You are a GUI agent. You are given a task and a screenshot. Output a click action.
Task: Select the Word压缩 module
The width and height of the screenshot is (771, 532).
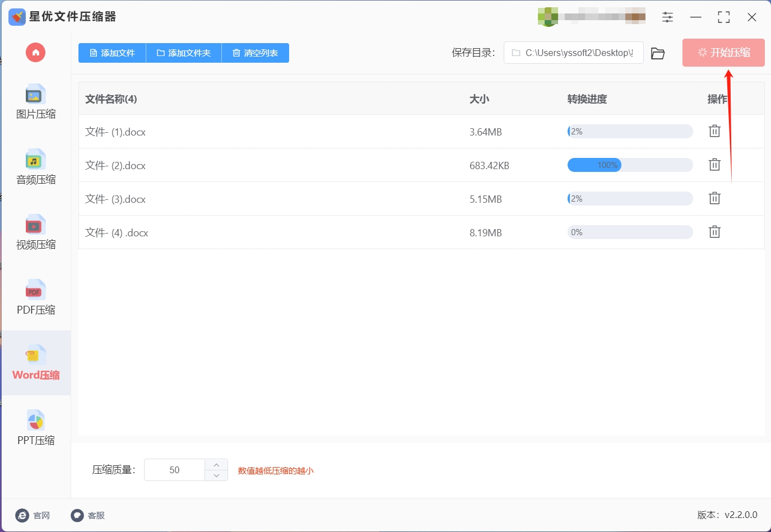36,363
